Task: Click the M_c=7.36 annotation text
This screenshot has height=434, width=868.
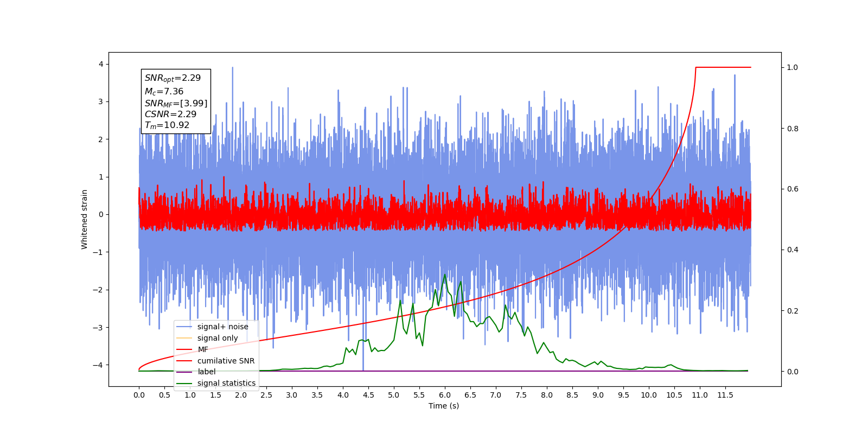Action: click(x=164, y=92)
